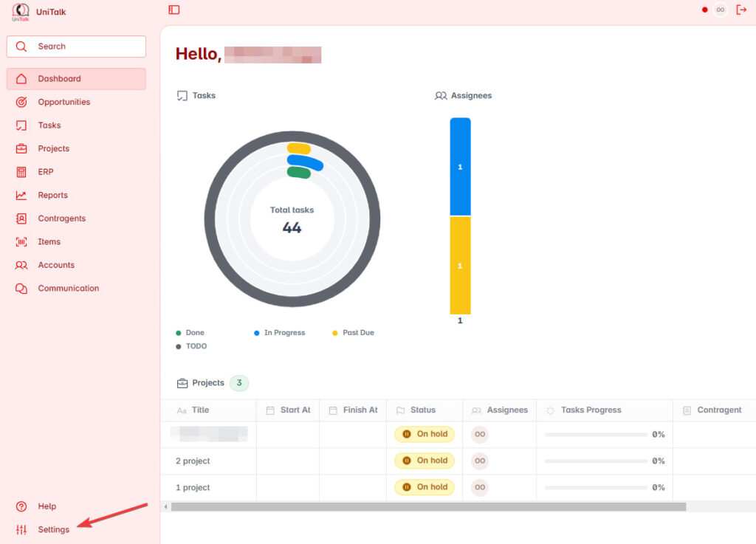
Task: Open the ERP module
Action: (x=46, y=172)
